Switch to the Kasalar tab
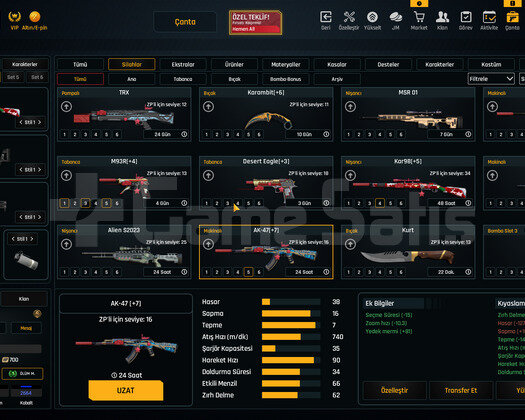The height and width of the screenshot is (420, 525). pos(337,64)
